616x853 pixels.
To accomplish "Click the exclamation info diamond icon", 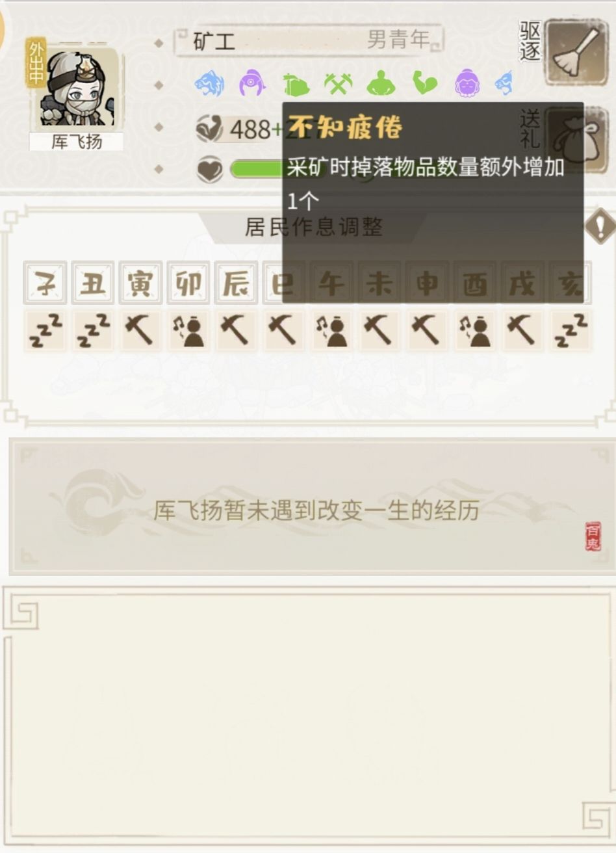I will pyautogui.click(x=600, y=227).
